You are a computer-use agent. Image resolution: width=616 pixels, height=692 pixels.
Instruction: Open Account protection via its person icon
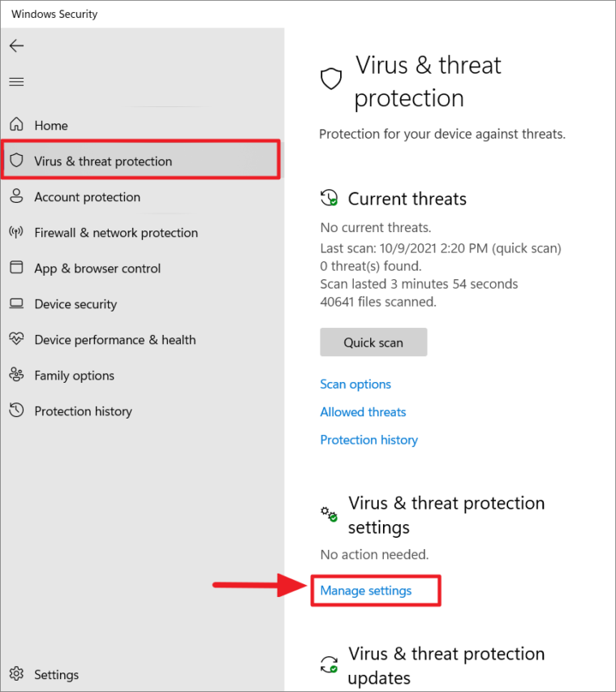(x=17, y=196)
